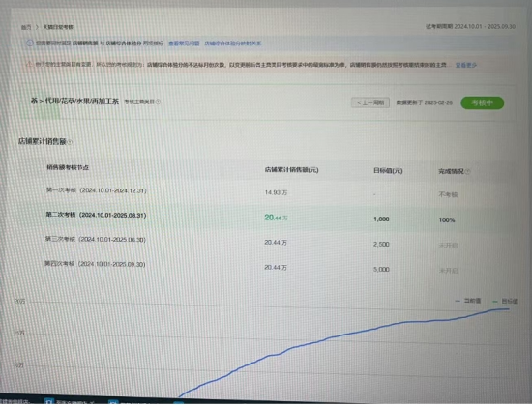Click the green 考核中 status button

[482, 102]
